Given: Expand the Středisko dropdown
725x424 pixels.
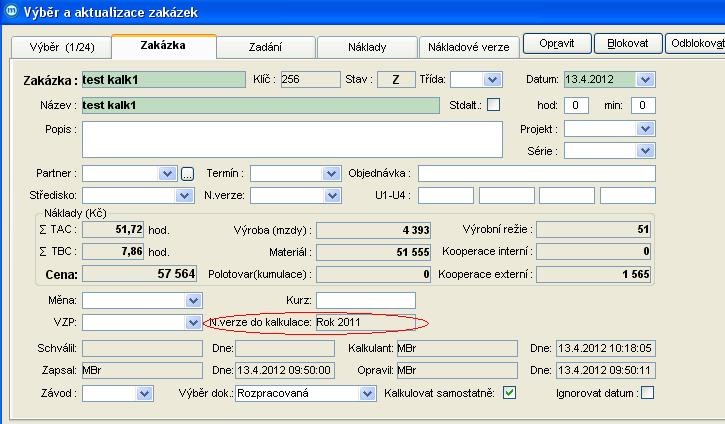Looking at the screenshot, I should (184, 196).
